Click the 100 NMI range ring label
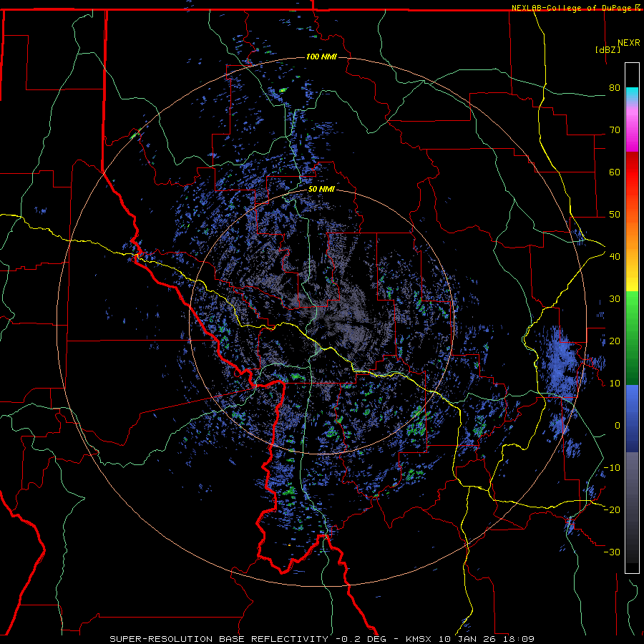The width and height of the screenshot is (644, 644). point(321,57)
